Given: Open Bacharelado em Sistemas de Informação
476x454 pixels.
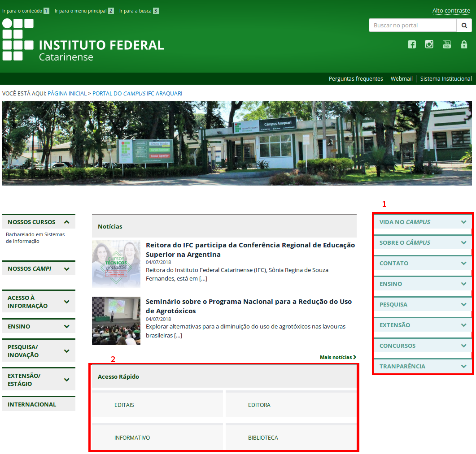Looking at the screenshot, I should click(x=35, y=238).
